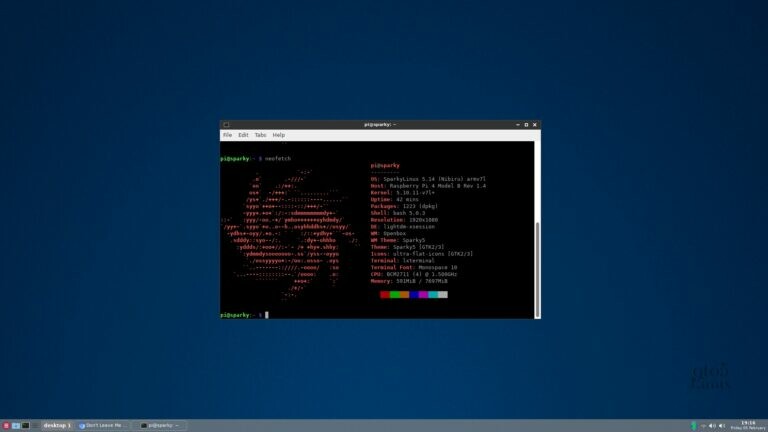Click the terminal vertical scrollbar thumb

pyautogui.click(x=537, y=269)
